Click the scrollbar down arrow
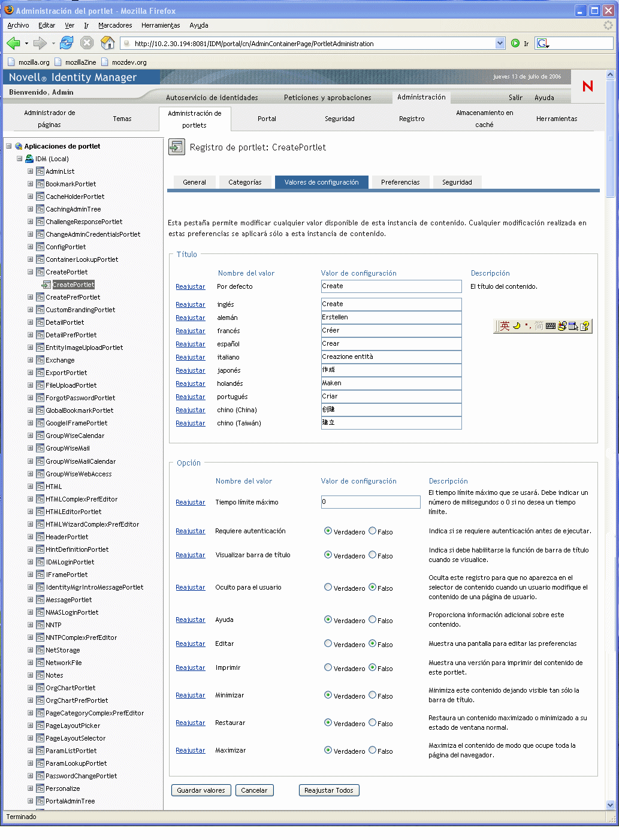619x840 pixels. click(x=610, y=805)
